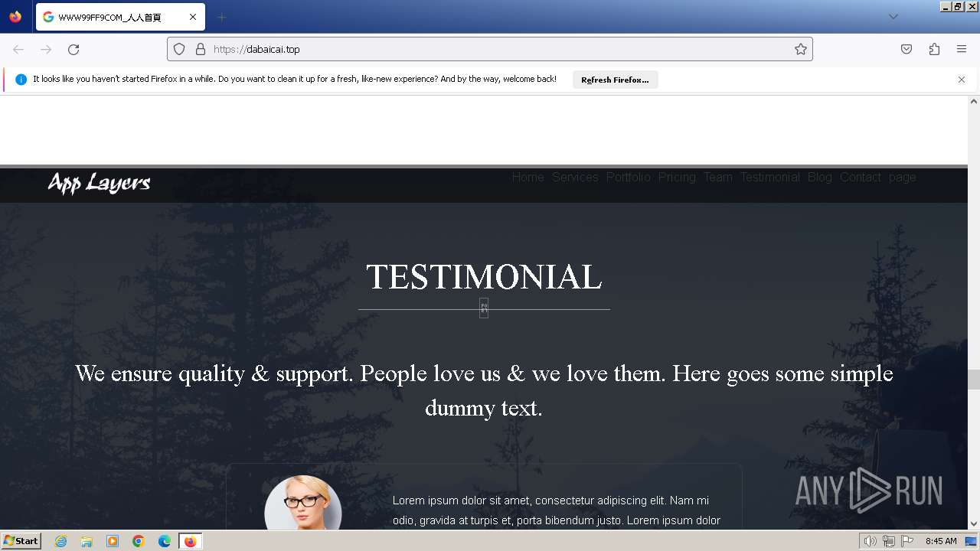This screenshot has height=551, width=980.
Task: Click the vertical scrollbar thumb
Action: [x=974, y=380]
